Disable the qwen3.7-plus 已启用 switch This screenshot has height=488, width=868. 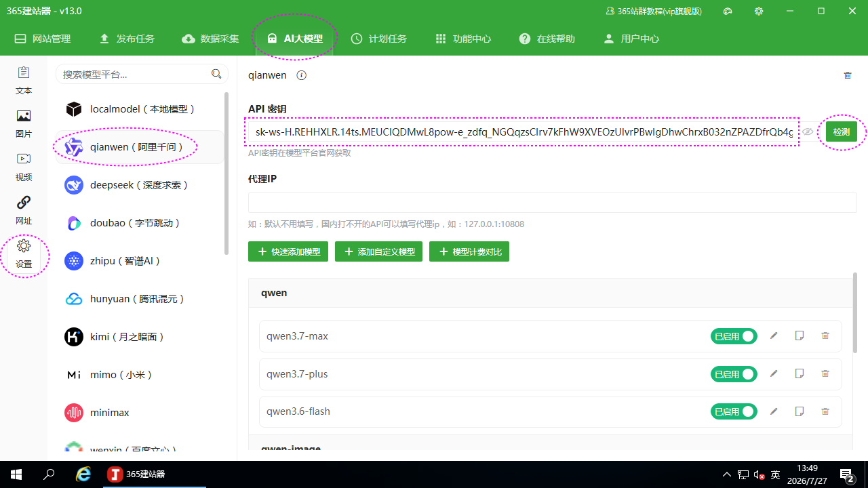pyautogui.click(x=734, y=374)
